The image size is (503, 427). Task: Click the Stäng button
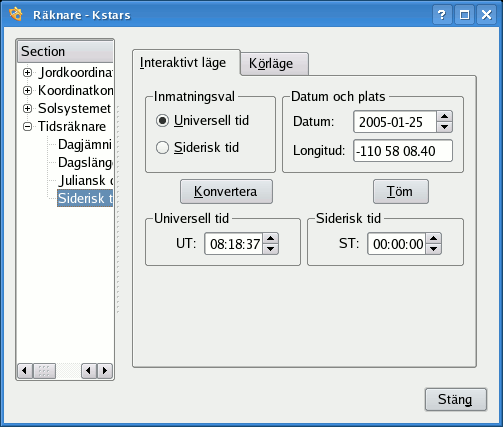point(456,399)
